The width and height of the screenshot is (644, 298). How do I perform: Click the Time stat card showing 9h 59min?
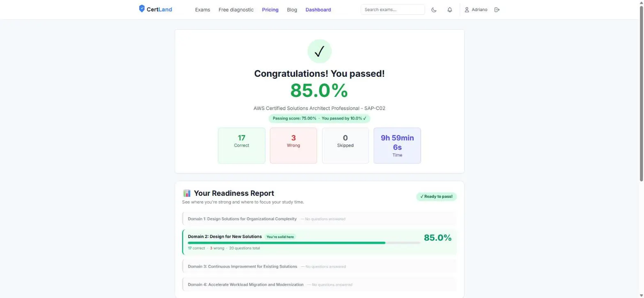pyautogui.click(x=397, y=146)
